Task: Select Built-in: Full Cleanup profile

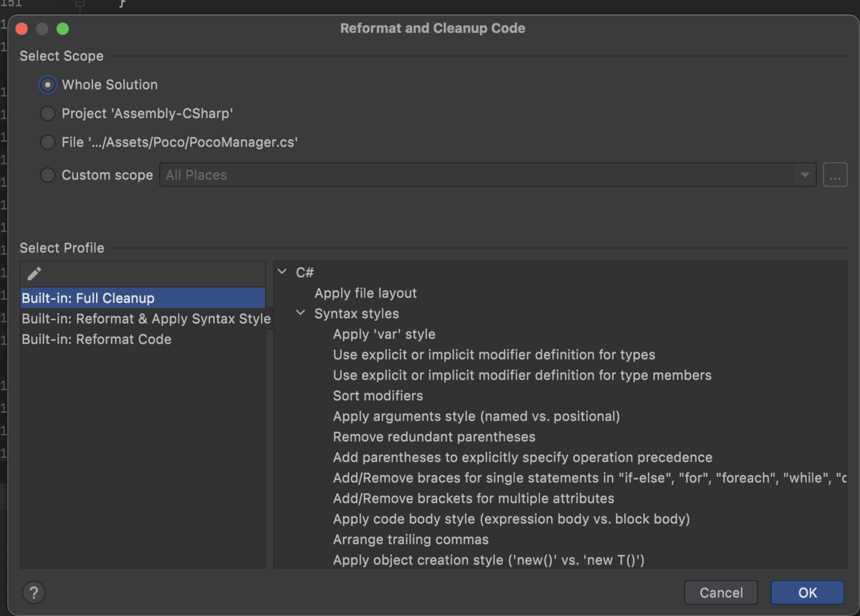Action: point(88,298)
